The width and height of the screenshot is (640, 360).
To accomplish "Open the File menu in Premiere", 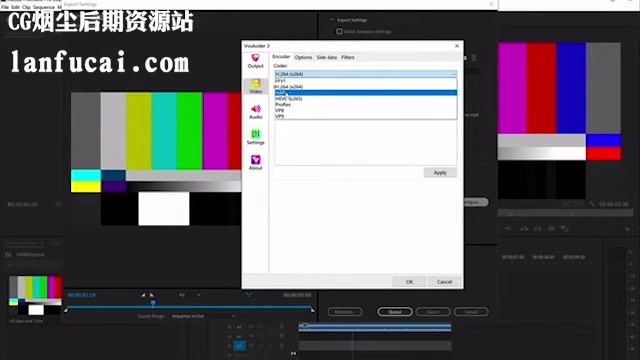I will 5,7.
